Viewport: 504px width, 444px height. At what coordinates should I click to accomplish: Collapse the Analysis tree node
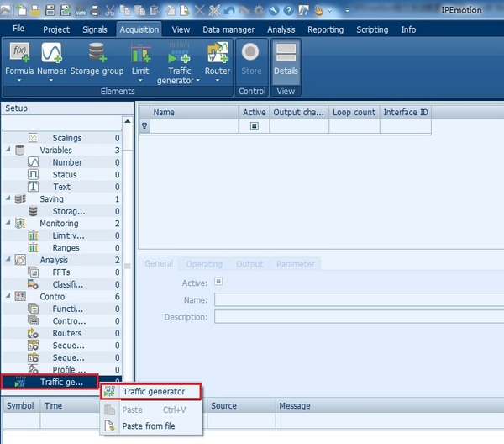[8, 259]
